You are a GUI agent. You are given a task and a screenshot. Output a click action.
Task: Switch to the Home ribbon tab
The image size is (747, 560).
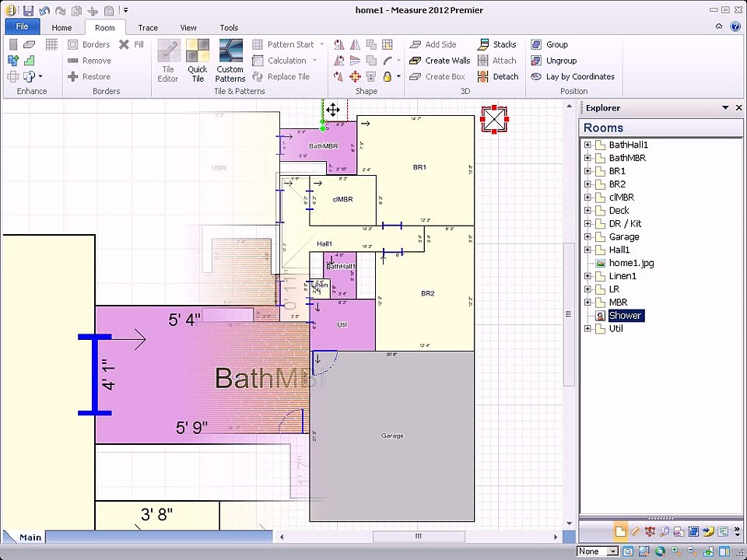point(61,28)
